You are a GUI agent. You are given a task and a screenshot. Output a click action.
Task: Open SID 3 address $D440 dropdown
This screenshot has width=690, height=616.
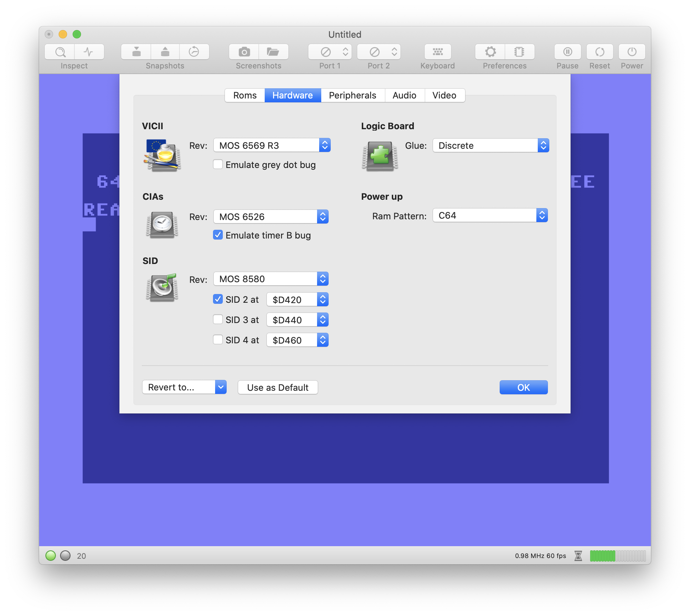pos(298,320)
